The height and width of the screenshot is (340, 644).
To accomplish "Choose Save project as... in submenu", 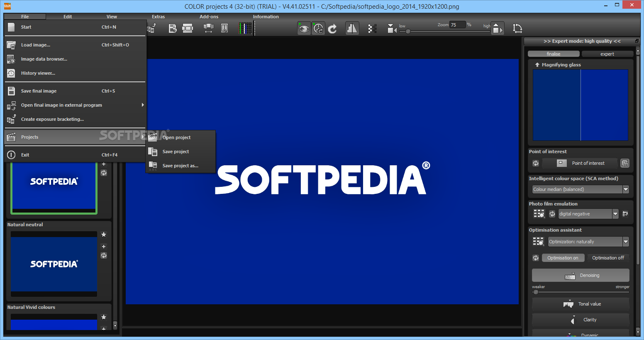I will pyautogui.click(x=181, y=166).
